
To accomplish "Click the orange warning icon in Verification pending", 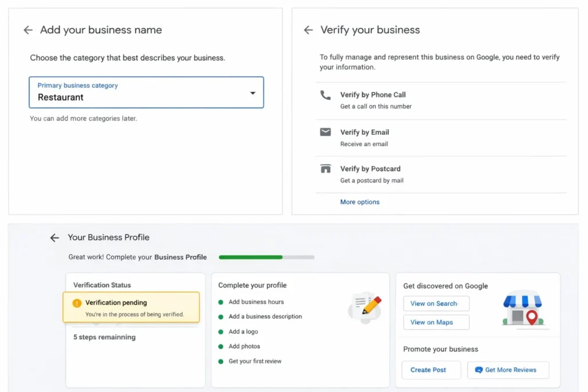I will [77, 303].
